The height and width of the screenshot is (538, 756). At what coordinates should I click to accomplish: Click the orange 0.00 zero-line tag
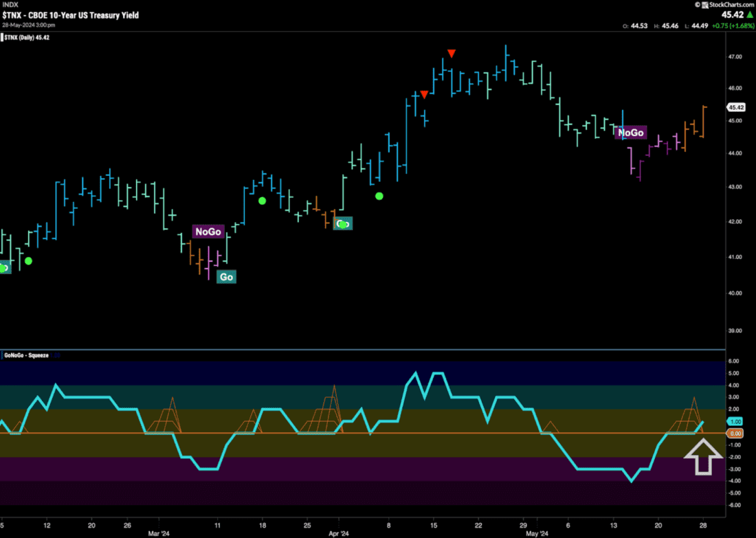(735, 434)
